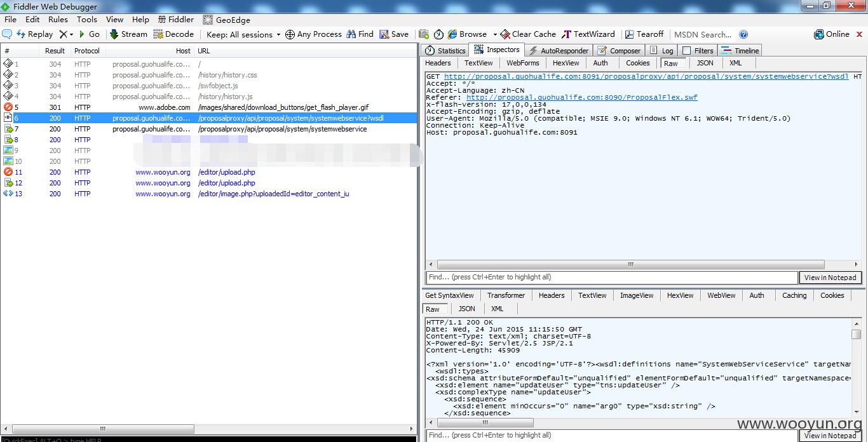Switch to the Timeline tab
868x442 pixels.
pos(740,51)
